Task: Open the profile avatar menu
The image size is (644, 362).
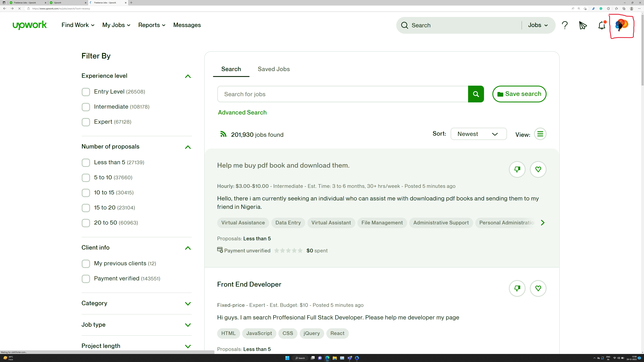Action: (622, 25)
